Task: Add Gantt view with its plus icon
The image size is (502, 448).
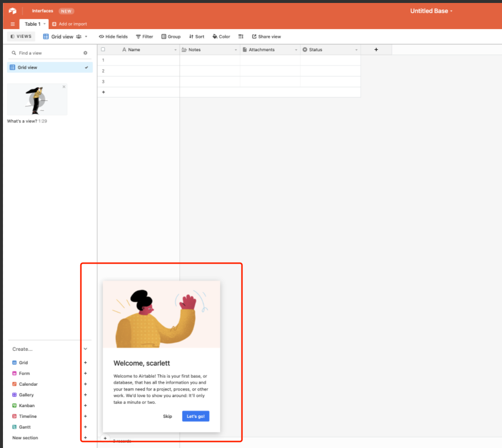Action: click(86, 427)
